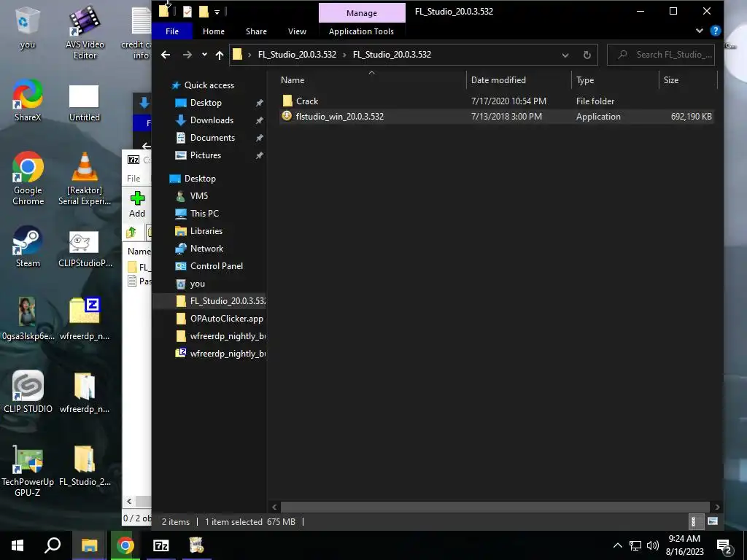
Task: Open address bar history dropdown
Action: (565, 55)
